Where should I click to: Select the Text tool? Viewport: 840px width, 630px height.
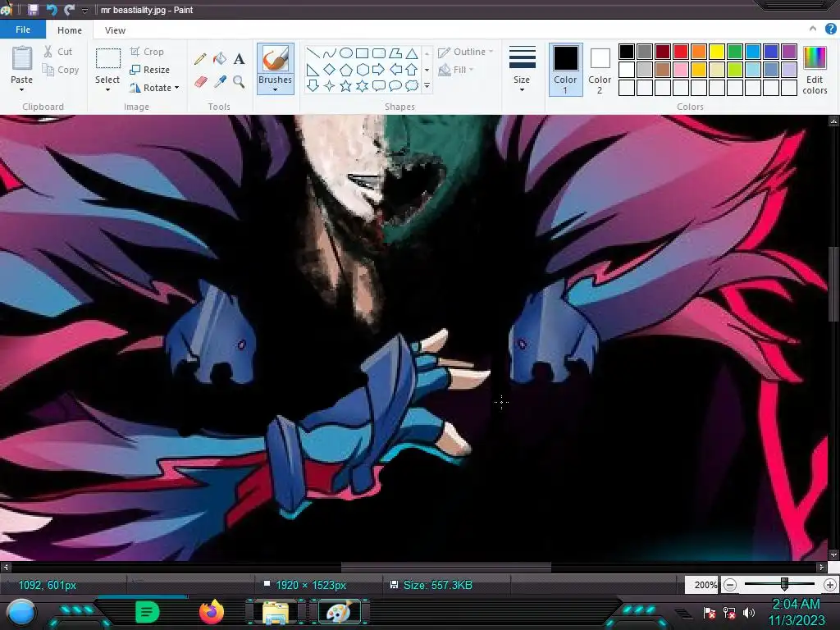click(239, 58)
